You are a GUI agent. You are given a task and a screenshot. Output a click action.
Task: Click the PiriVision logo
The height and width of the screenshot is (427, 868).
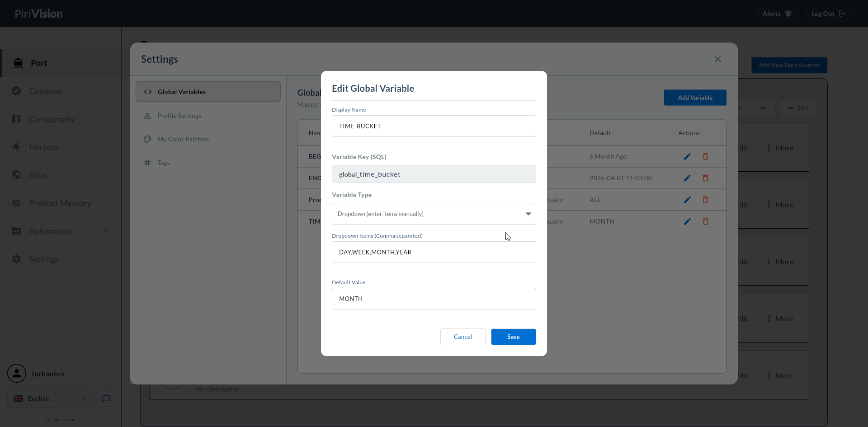pyautogui.click(x=39, y=14)
